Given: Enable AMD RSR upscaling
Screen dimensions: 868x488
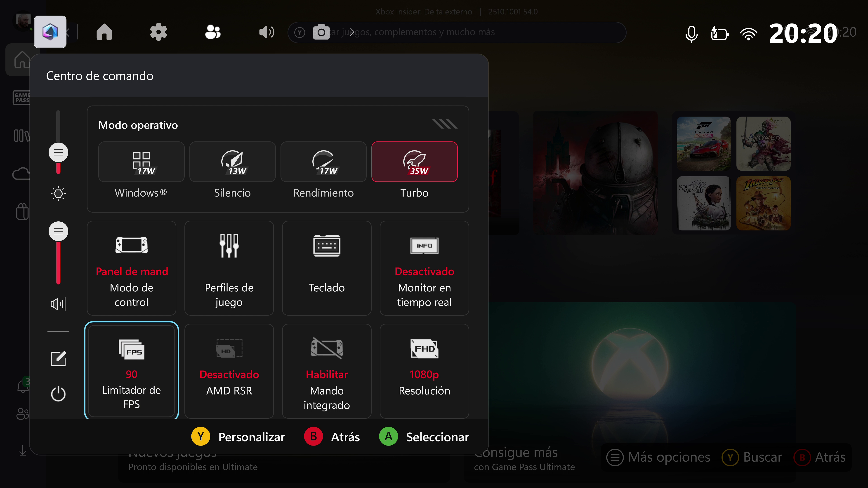Looking at the screenshot, I should click(229, 371).
